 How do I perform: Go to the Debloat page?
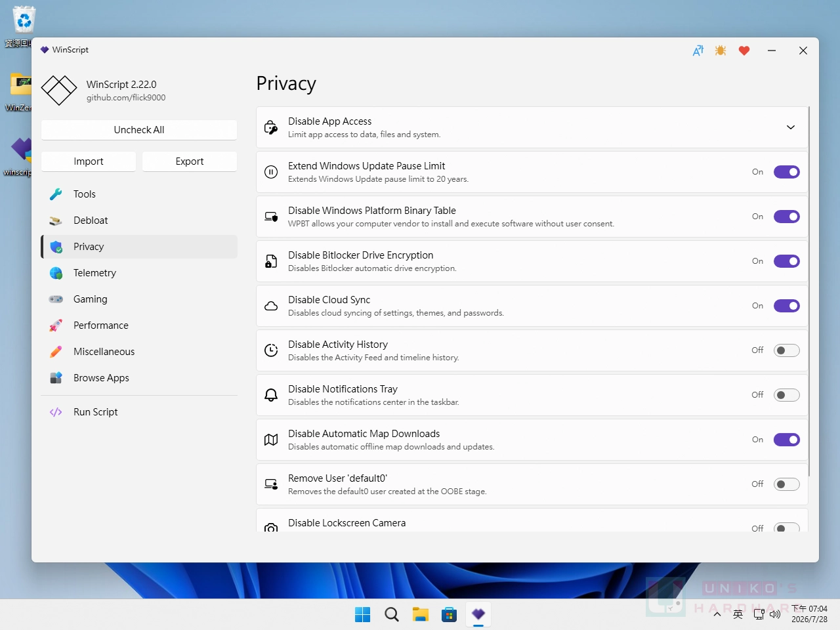coord(139,220)
